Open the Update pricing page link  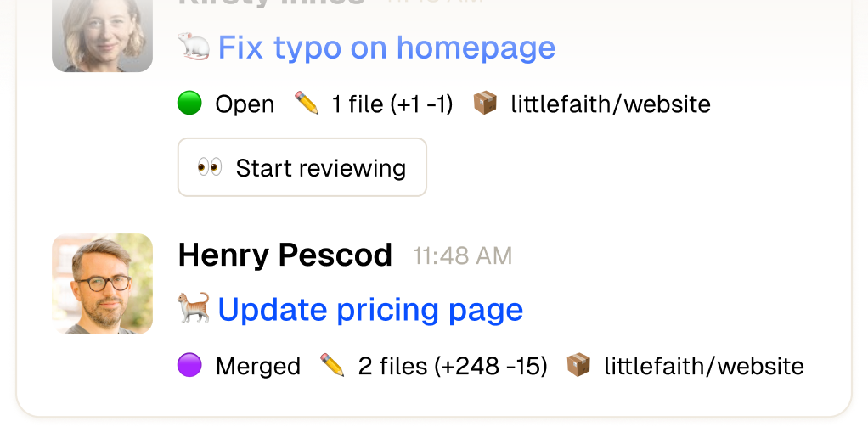click(370, 310)
